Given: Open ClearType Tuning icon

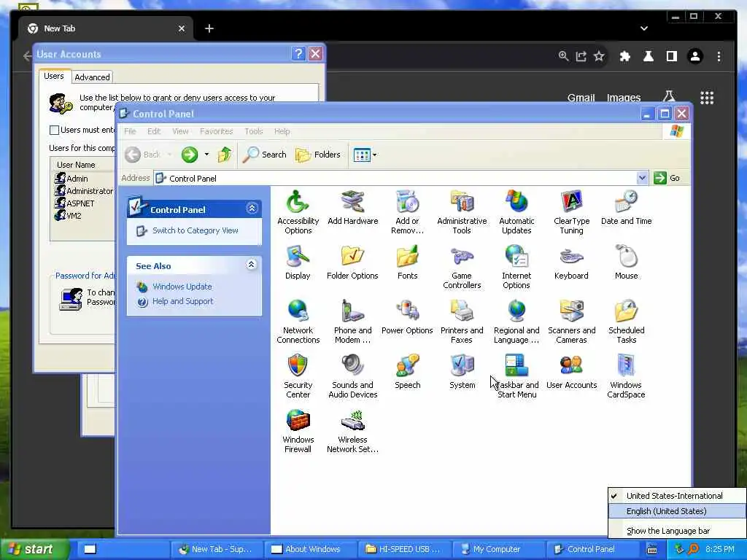Looking at the screenshot, I should tap(571, 212).
